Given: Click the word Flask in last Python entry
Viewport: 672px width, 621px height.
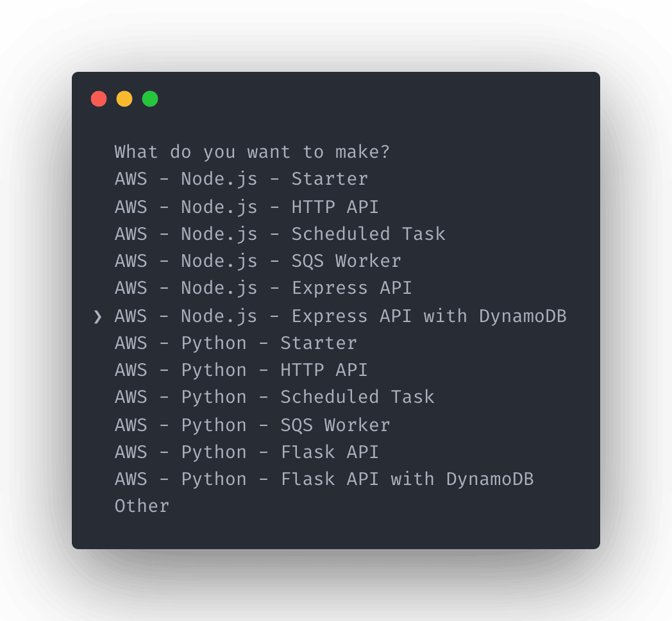Looking at the screenshot, I should pyautogui.click(x=308, y=479).
